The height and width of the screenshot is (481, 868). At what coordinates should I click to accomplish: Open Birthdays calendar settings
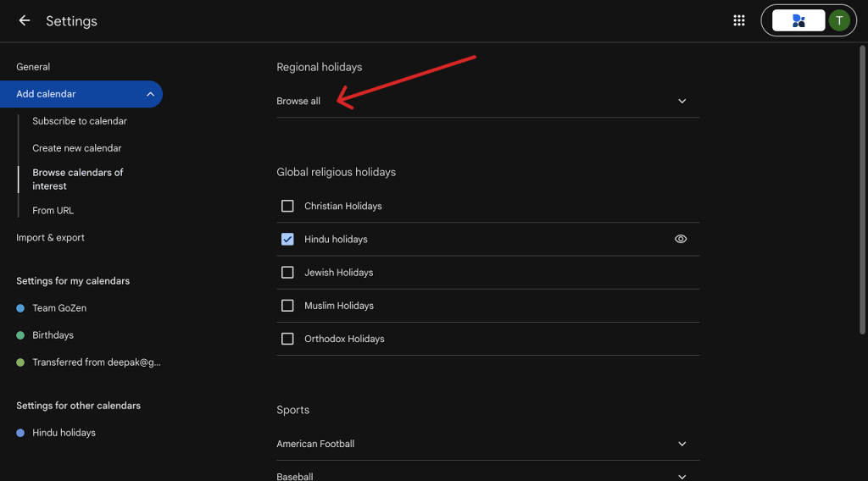[x=53, y=335]
